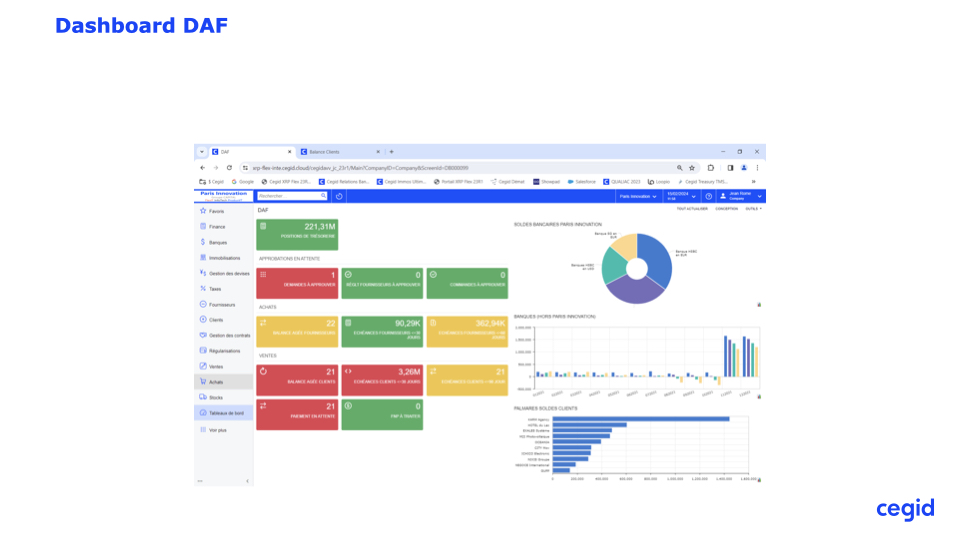Select the Achats shopping cart icon
The image size is (960, 540).
click(x=203, y=381)
